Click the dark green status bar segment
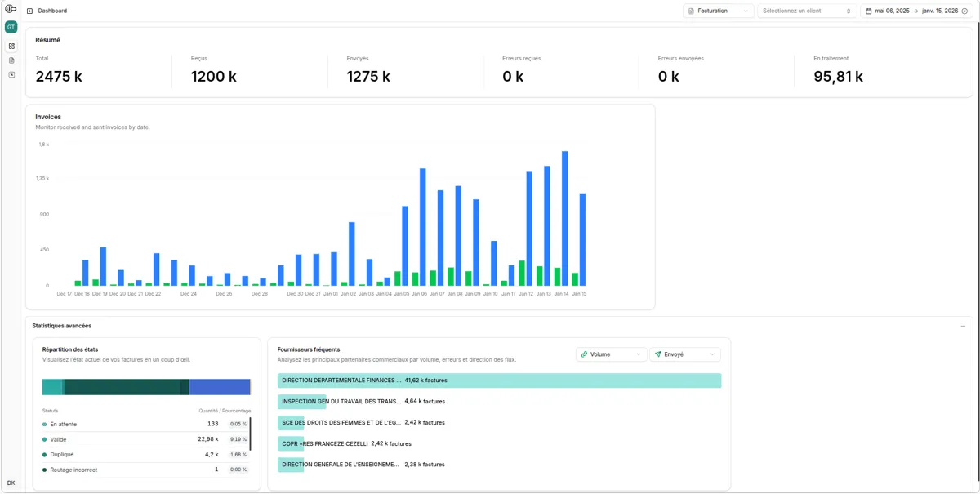 (122, 387)
